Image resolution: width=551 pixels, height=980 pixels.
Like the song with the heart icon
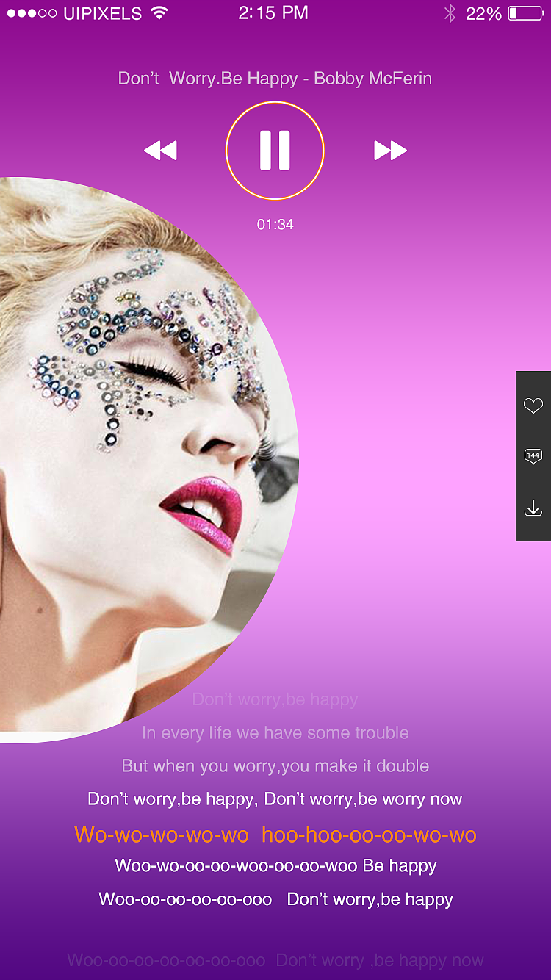[x=533, y=406]
